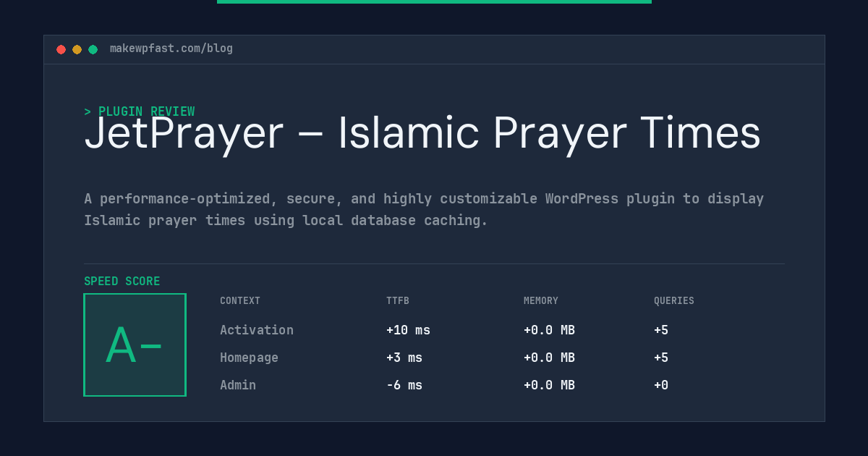Image resolution: width=868 pixels, height=456 pixels.
Task: Click the Homepage memory +0.0 MB value
Action: (x=549, y=358)
